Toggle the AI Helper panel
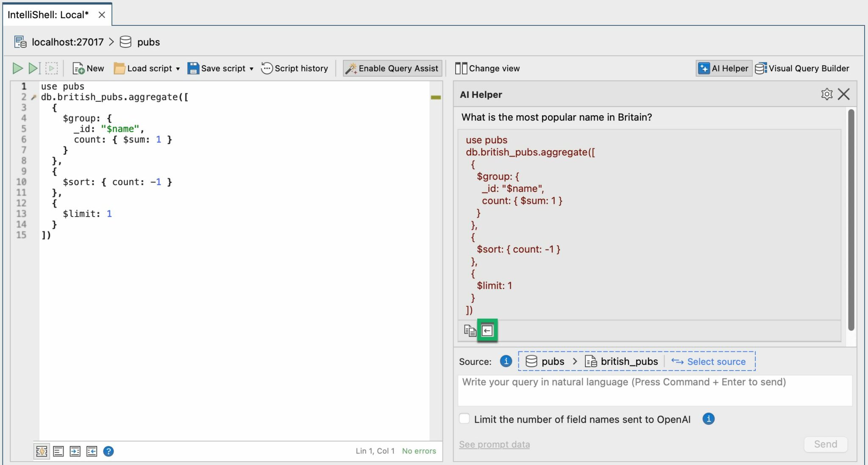 [723, 68]
